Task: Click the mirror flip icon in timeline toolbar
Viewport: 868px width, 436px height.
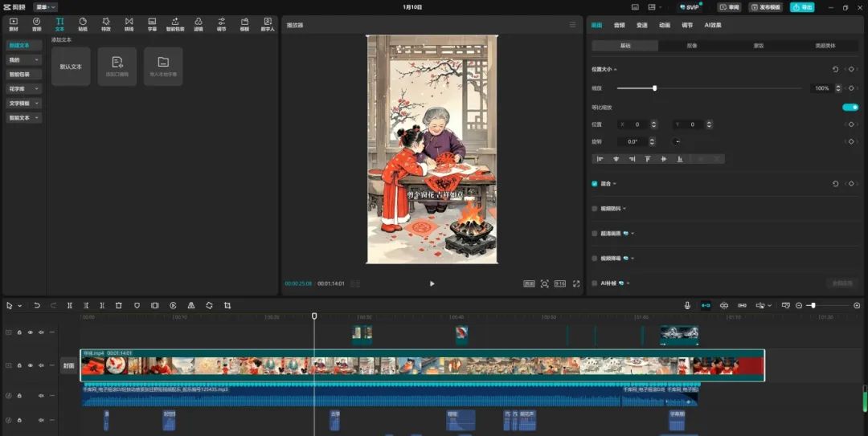Action: (x=191, y=305)
